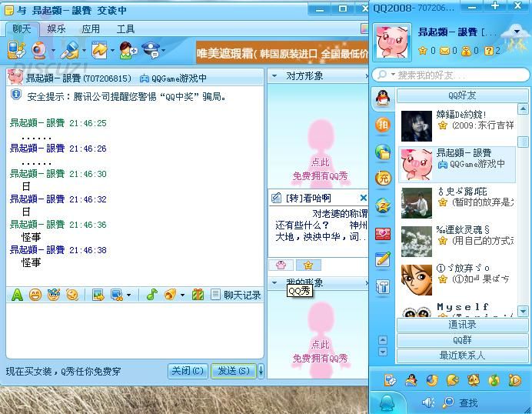This screenshot has height=414, width=532.
Task: Insert a picture into the message
Action: 98,295
